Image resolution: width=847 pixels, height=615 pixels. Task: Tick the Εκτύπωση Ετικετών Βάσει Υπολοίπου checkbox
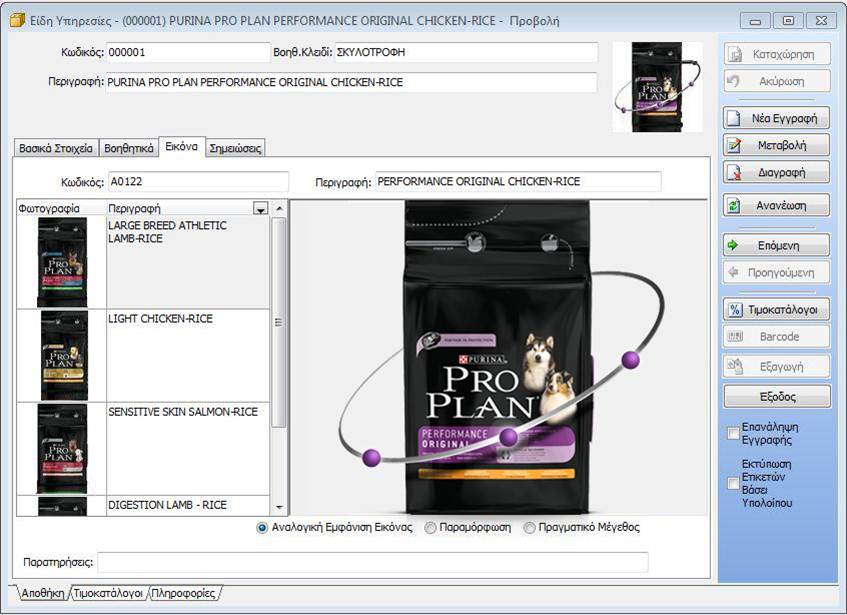pos(733,483)
